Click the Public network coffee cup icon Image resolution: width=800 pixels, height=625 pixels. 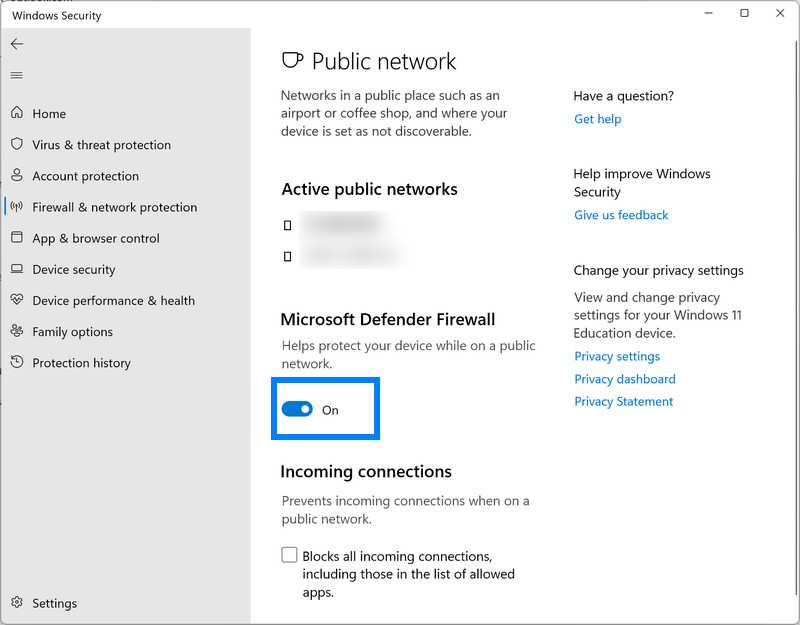(292, 60)
